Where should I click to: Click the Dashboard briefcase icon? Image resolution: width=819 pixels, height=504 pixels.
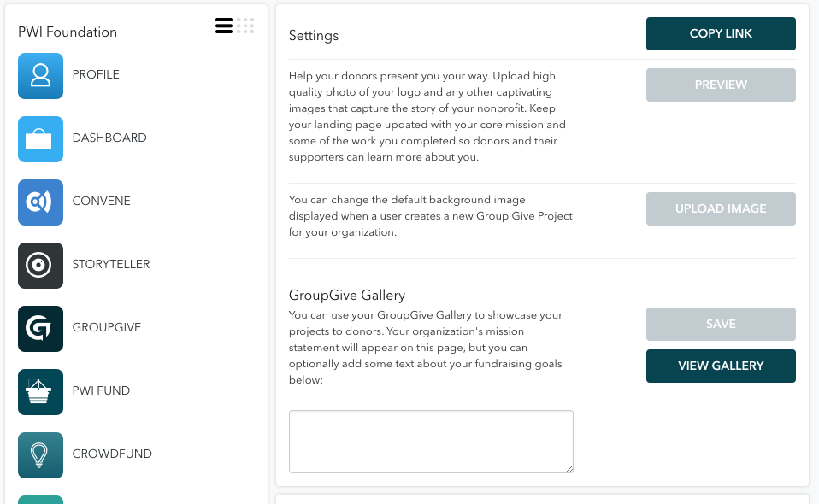40,138
